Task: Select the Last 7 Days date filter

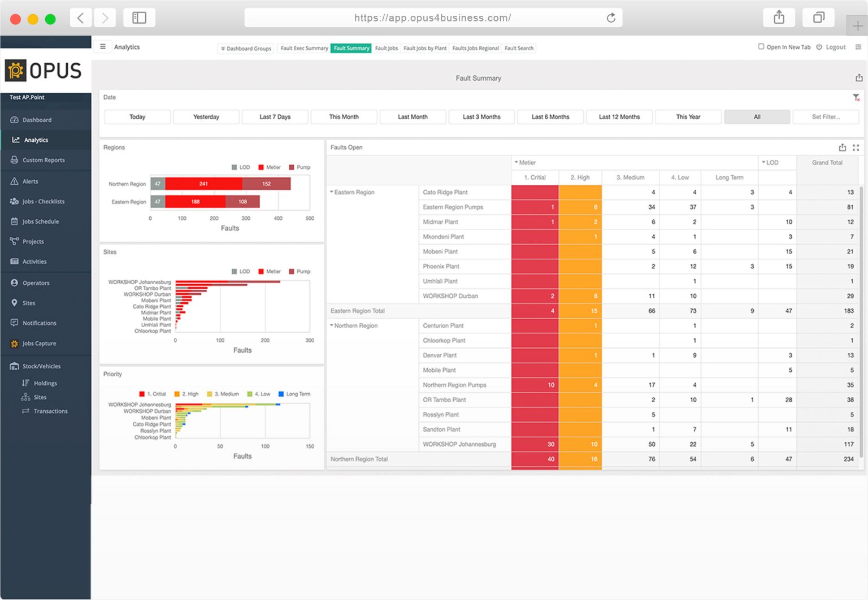Action: pos(275,117)
